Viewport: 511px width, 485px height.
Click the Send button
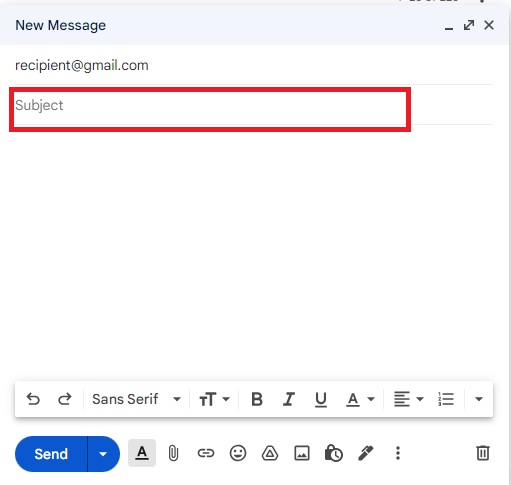click(x=51, y=454)
